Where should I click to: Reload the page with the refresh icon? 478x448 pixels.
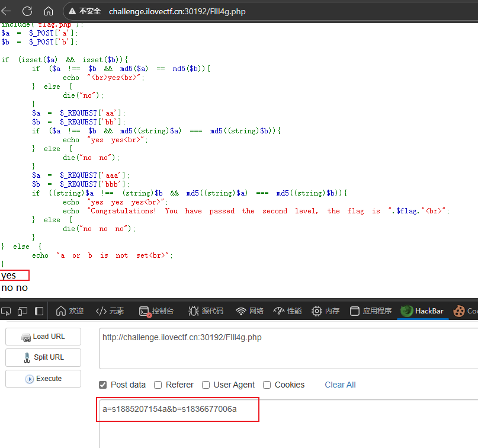(x=27, y=11)
